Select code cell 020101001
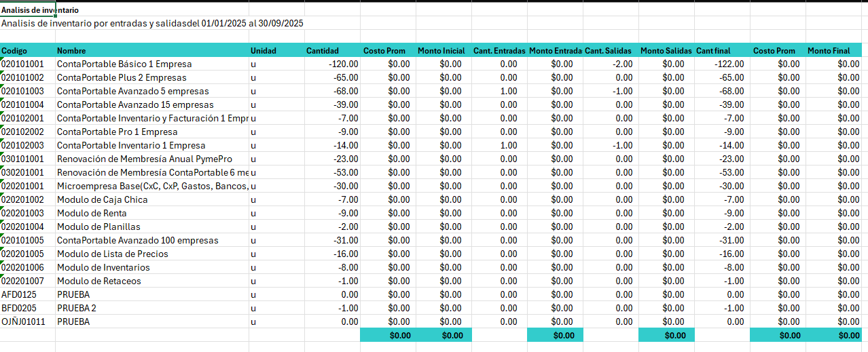The height and width of the screenshot is (352, 868). (27, 64)
